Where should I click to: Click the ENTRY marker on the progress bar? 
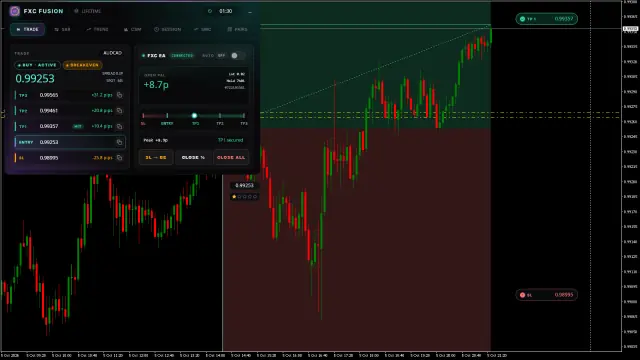pyautogui.click(x=167, y=116)
